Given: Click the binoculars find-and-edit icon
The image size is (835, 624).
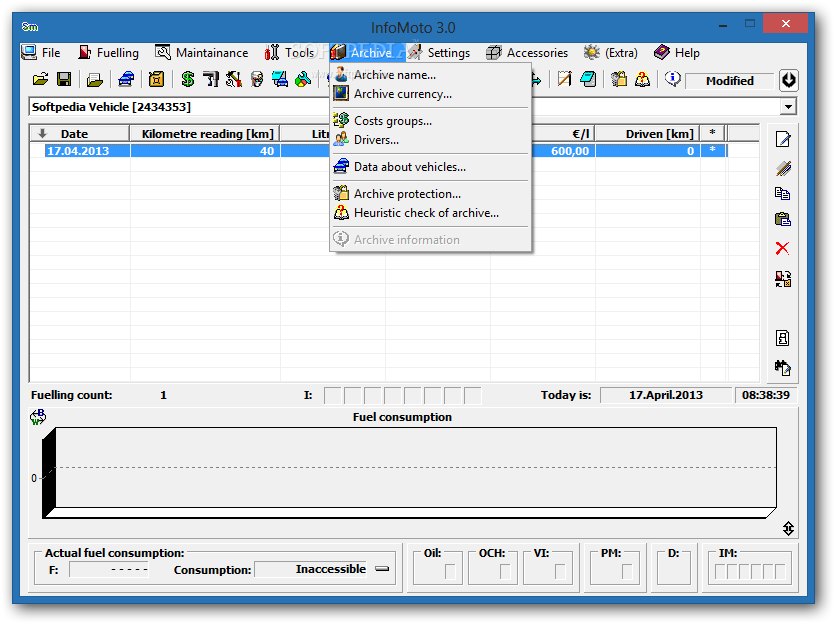Looking at the screenshot, I should [x=783, y=367].
